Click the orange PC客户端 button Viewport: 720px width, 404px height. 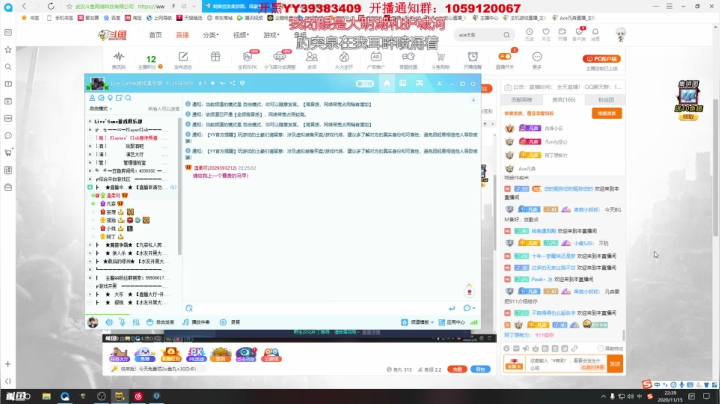pyautogui.click(x=602, y=59)
